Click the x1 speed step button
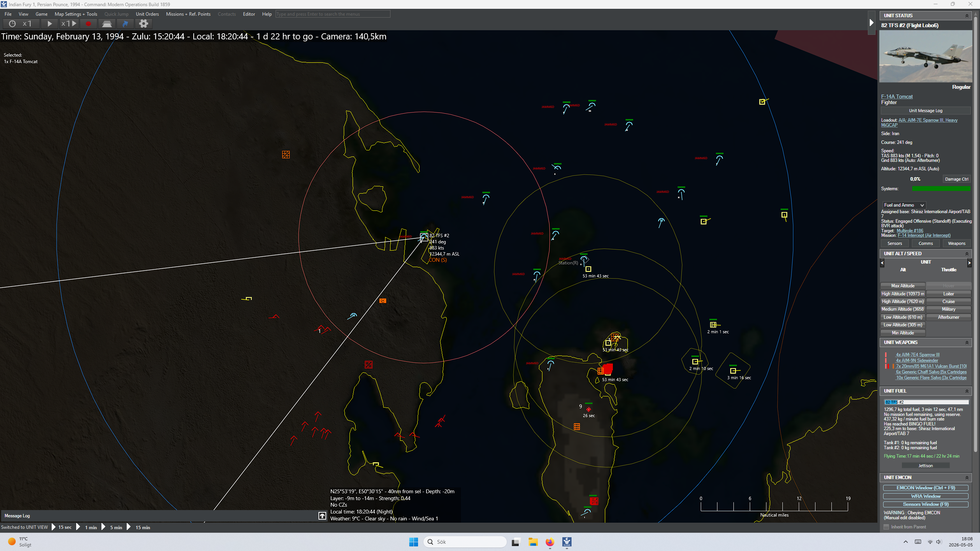Viewport: 980px width, 551px height. tap(69, 24)
